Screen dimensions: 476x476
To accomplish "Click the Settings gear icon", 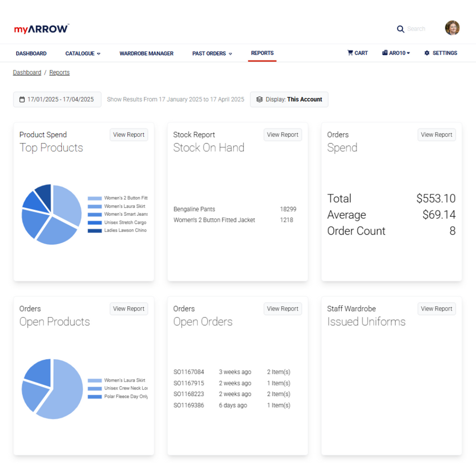I will pyautogui.click(x=426, y=53).
